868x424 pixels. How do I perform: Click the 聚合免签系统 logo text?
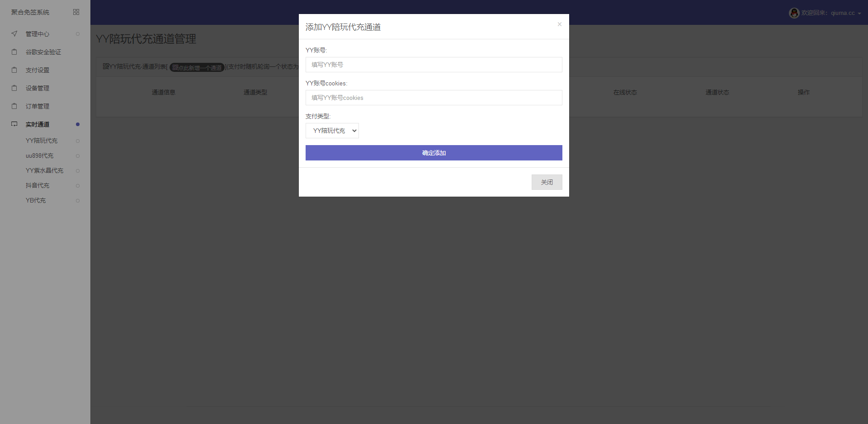30,12
